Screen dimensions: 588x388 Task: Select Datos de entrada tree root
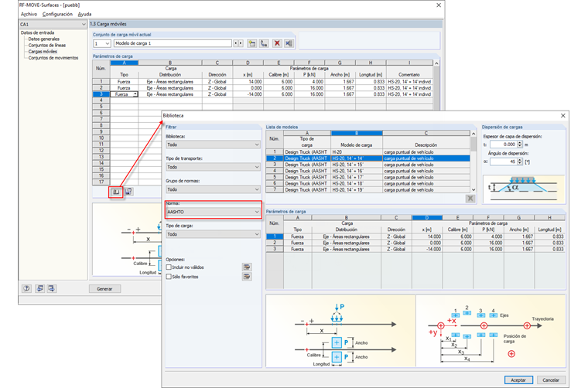pos(37,32)
